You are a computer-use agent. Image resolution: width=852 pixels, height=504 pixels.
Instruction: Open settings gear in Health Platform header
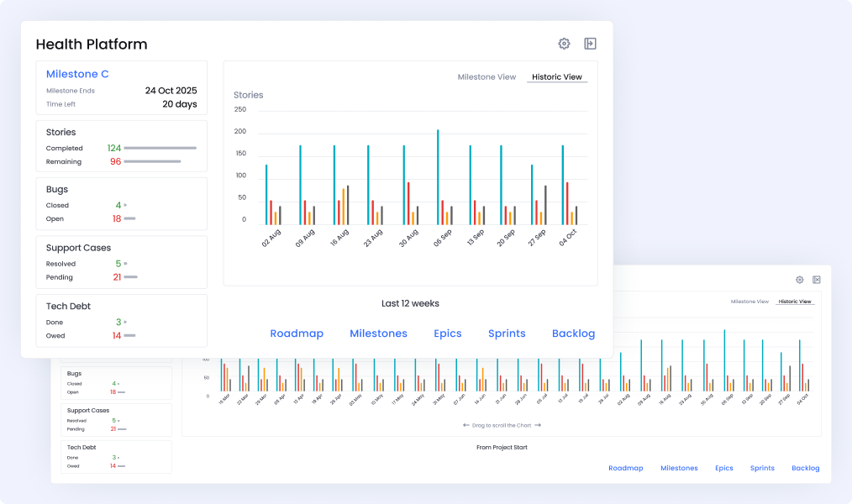pos(564,44)
